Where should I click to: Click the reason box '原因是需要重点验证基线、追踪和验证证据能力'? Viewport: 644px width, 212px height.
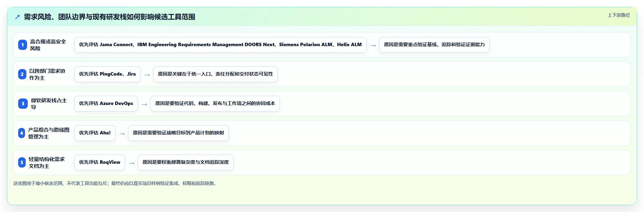pos(434,45)
